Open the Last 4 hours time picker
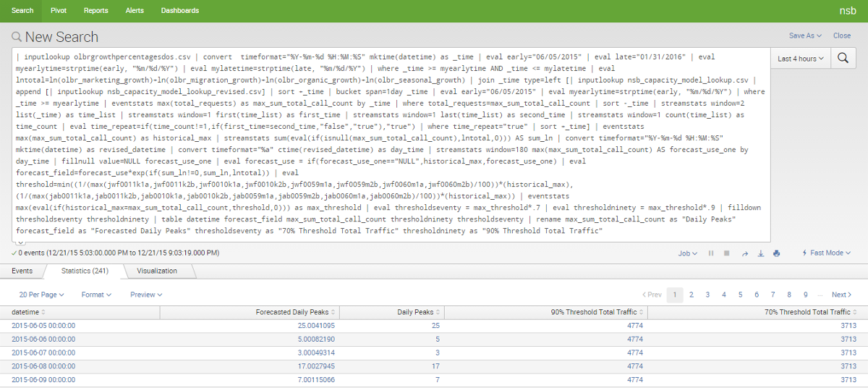This screenshot has height=388, width=868. click(x=801, y=59)
